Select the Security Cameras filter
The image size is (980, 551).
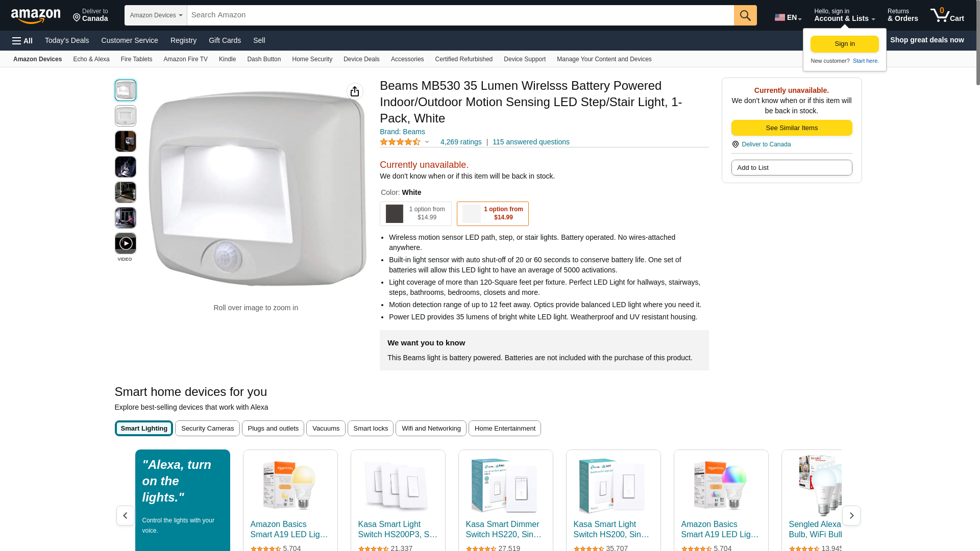(x=207, y=429)
